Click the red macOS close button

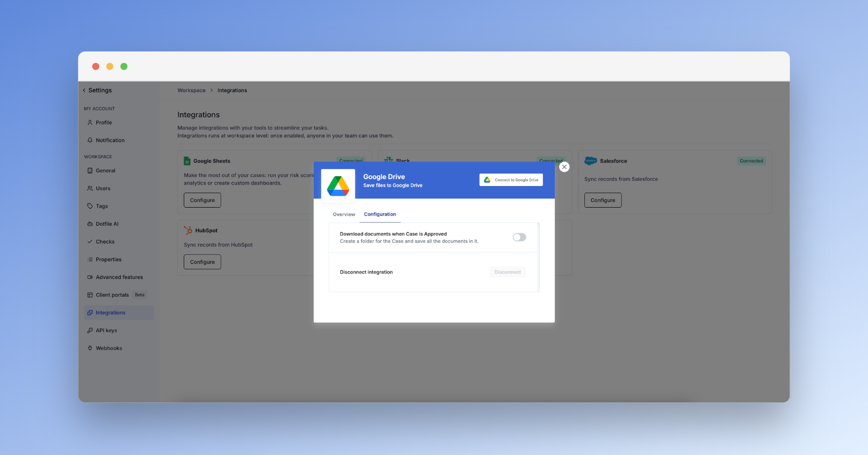pyautogui.click(x=96, y=67)
